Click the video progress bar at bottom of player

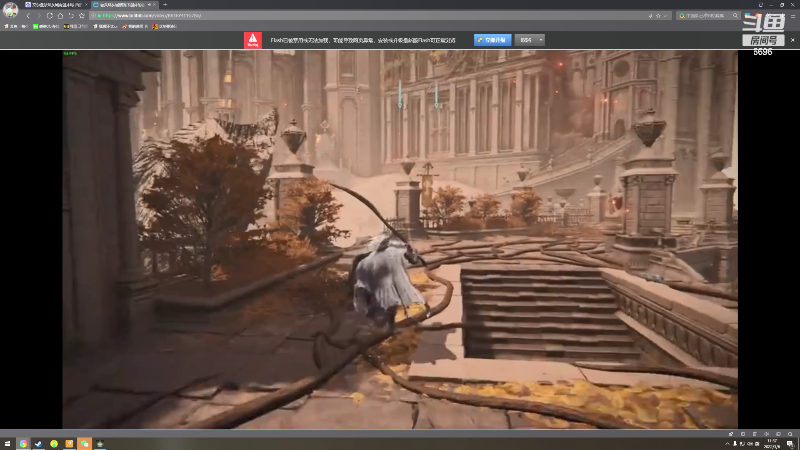(x=400, y=430)
